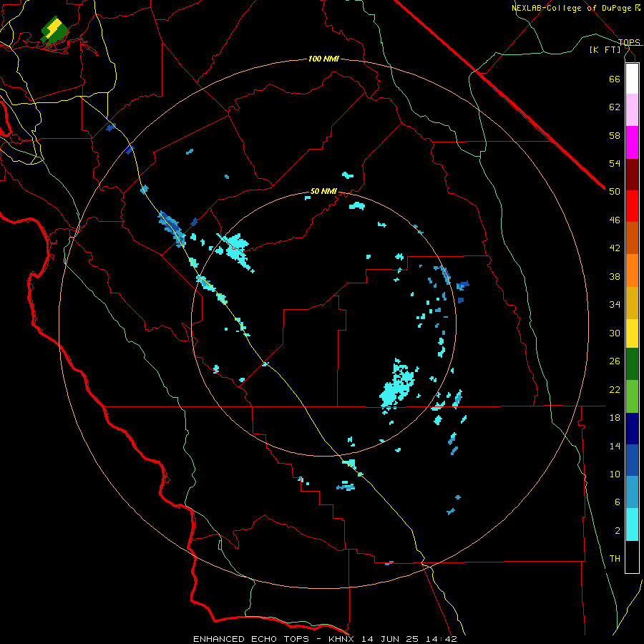Image resolution: width=644 pixels, height=644 pixels.
Task: Click the medium blue legend swatch
Action: coord(632,460)
